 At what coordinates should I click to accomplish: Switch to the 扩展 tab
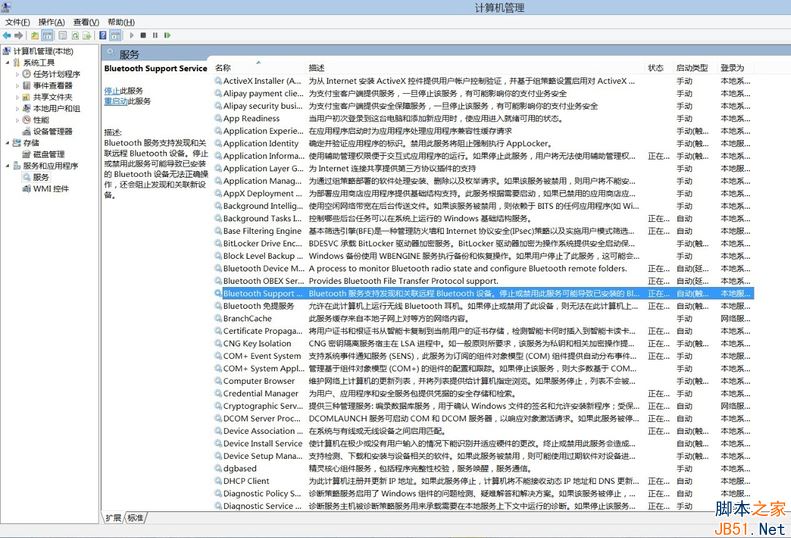113,517
